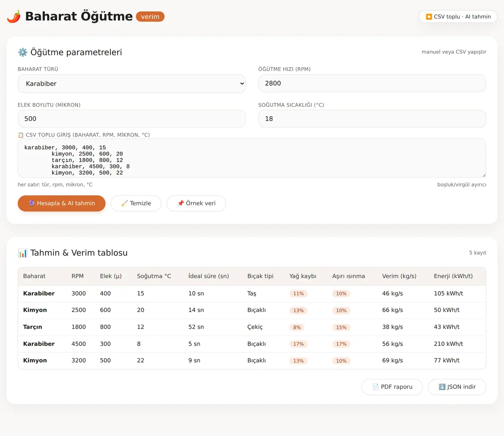Click the Soğutma °C column header
Image resolution: width=504 pixels, height=436 pixels.
[154, 276]
